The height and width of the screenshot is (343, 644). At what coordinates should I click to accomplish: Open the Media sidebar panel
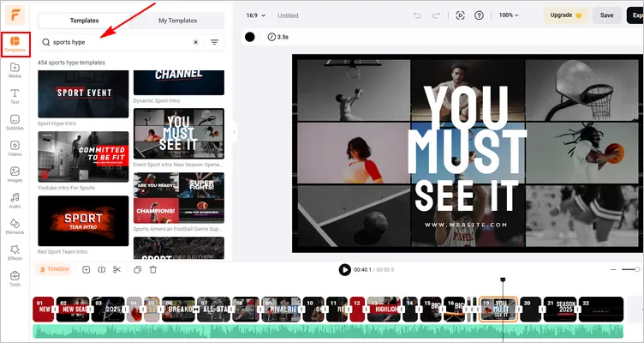[15, 70]
